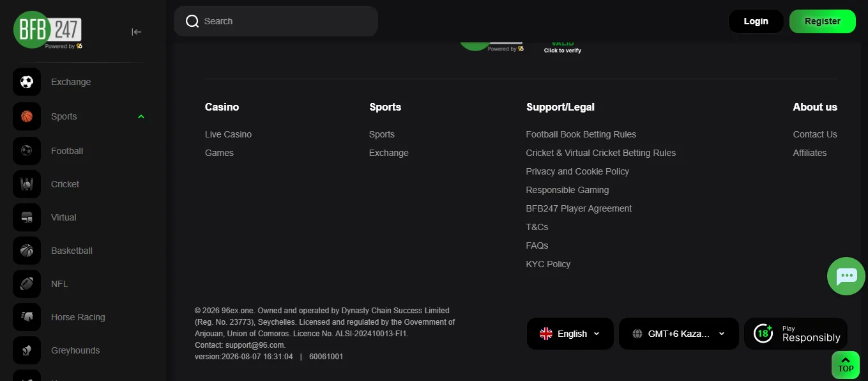Open the FAQs link
The image size is (868, 381).
click(x=537, y=245)
